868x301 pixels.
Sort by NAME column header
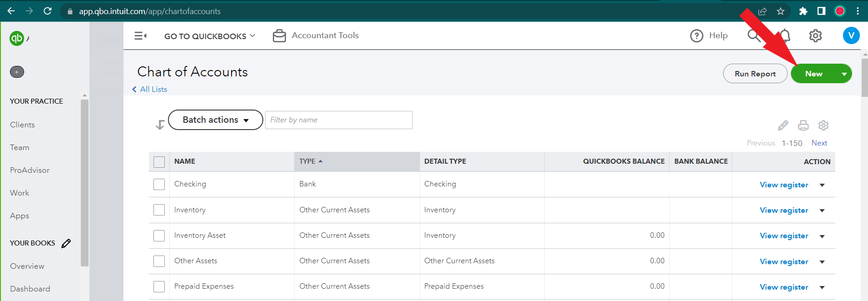(232, 161)
